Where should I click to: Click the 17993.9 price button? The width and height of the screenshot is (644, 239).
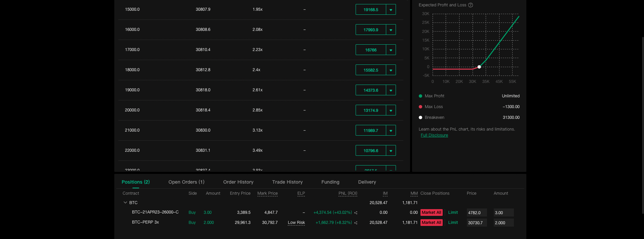coord(371,30)
